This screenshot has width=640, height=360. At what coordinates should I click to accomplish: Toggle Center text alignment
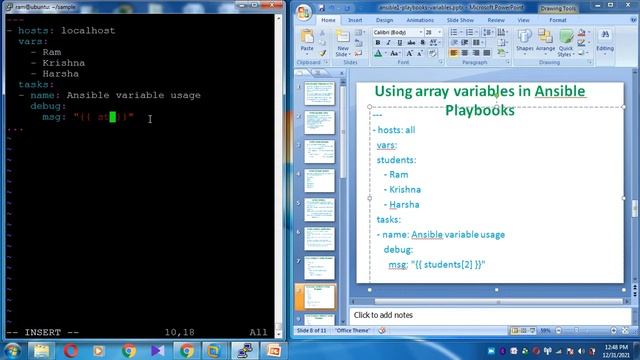pyautogui.click(x=464, y=53)
